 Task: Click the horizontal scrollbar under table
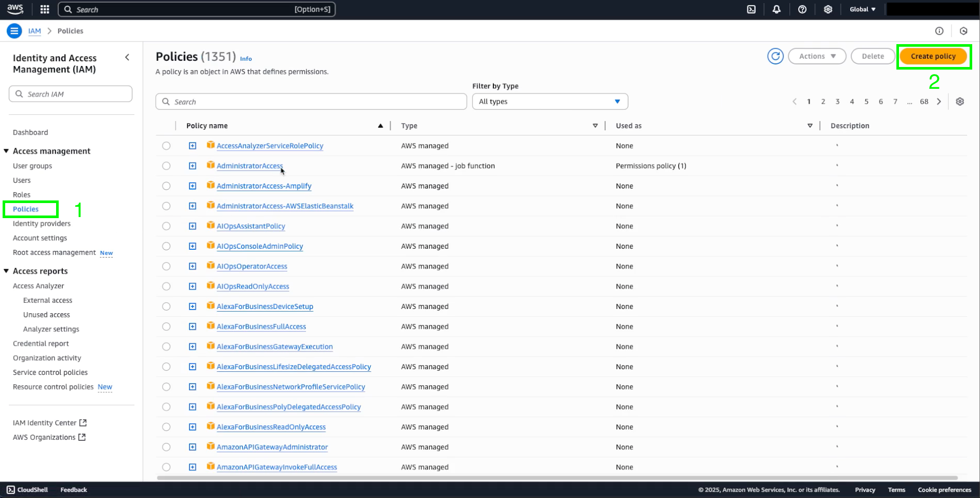[557, 478]
